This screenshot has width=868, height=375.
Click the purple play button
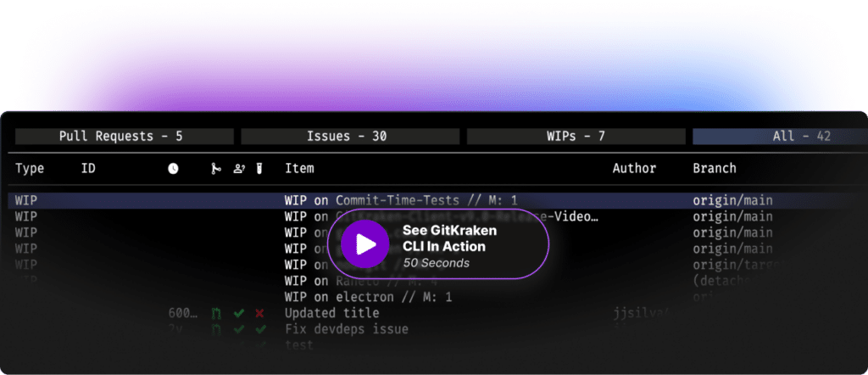(x=365, y=245)
